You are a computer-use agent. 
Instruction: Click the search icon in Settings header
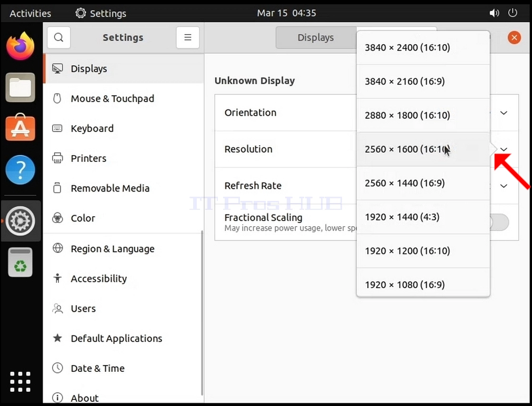tap(59, 37)
